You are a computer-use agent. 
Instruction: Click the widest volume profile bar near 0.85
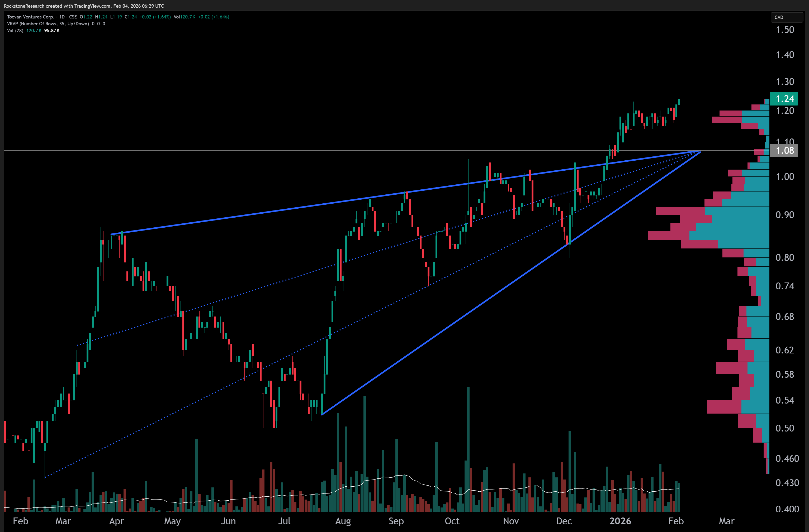click(709, 236)
